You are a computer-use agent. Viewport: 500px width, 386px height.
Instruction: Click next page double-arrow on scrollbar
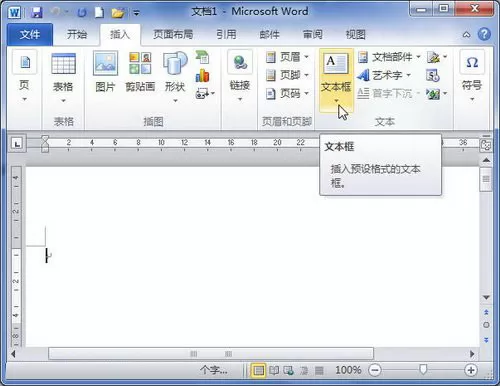(486, 340)
